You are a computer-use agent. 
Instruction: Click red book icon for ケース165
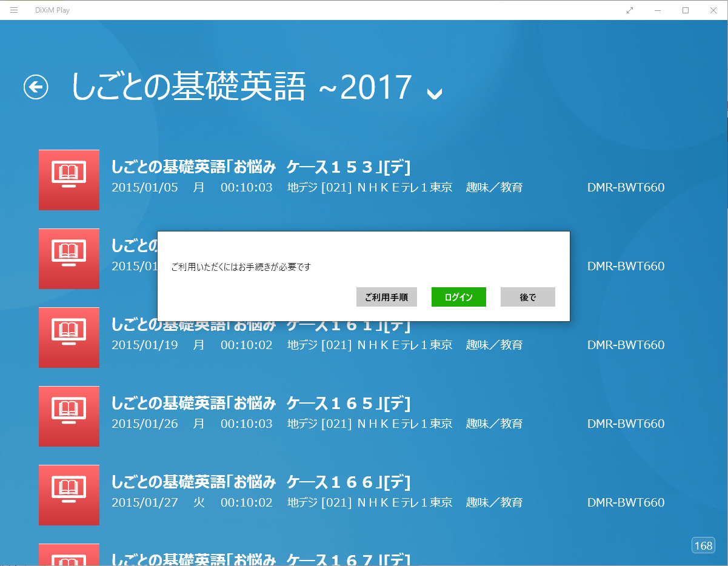69,416
